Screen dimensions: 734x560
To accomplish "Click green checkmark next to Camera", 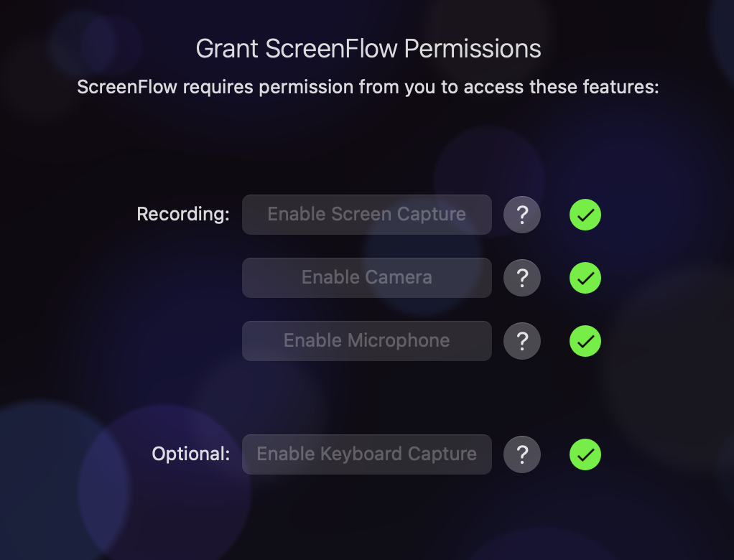I will coord(585,278).
